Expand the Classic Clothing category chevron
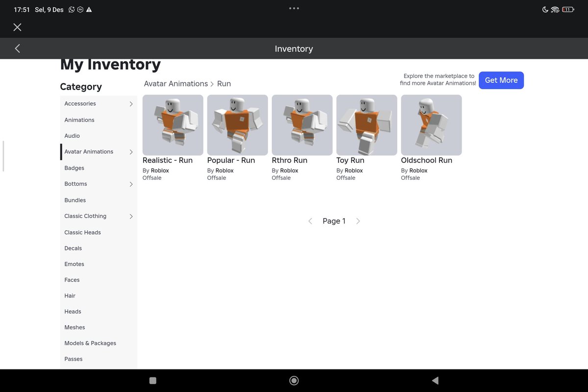This screenshot has width=588, height=392. (x=131, y=216)
